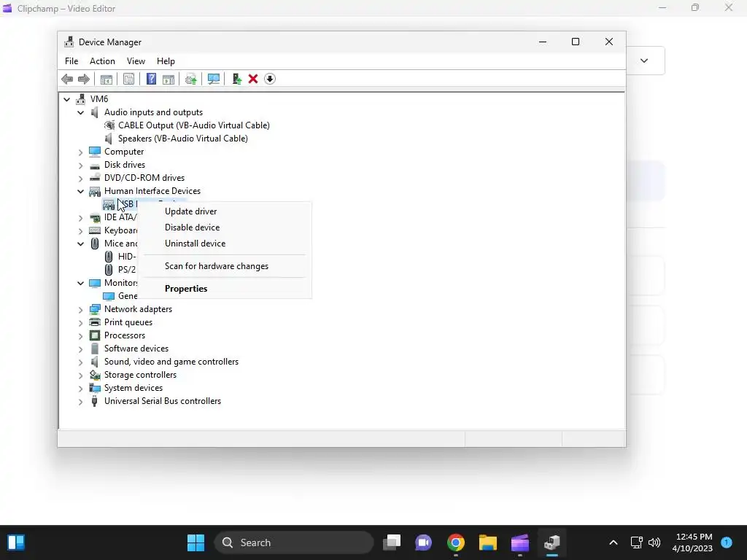
Task: Click the Forward arrow toolbar icon
Action: (84, 79)
